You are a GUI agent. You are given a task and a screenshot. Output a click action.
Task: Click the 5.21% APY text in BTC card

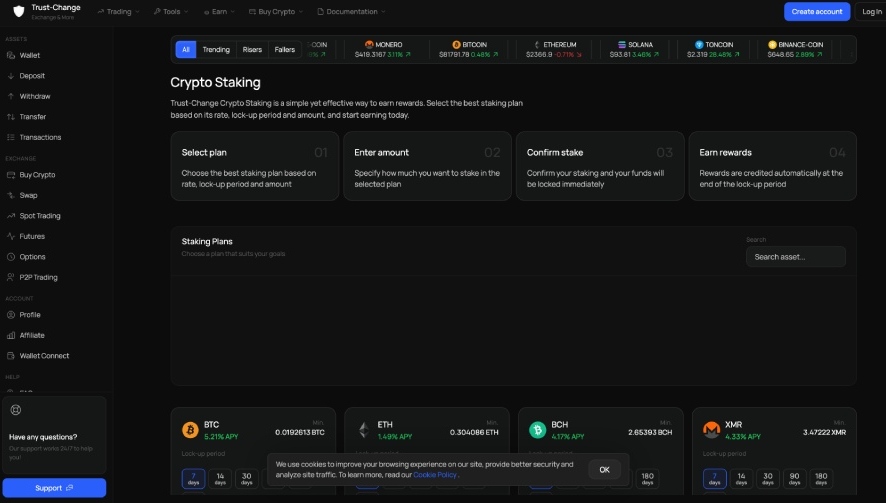tap(221, 436)
